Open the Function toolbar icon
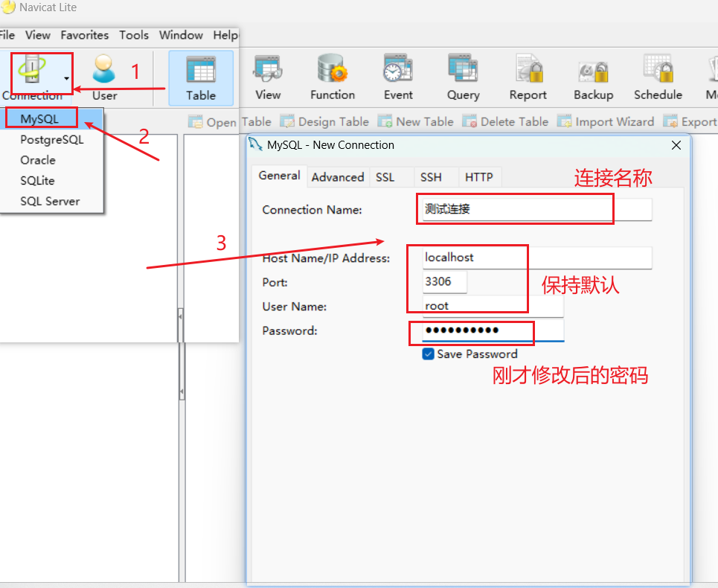 point(333,77)
